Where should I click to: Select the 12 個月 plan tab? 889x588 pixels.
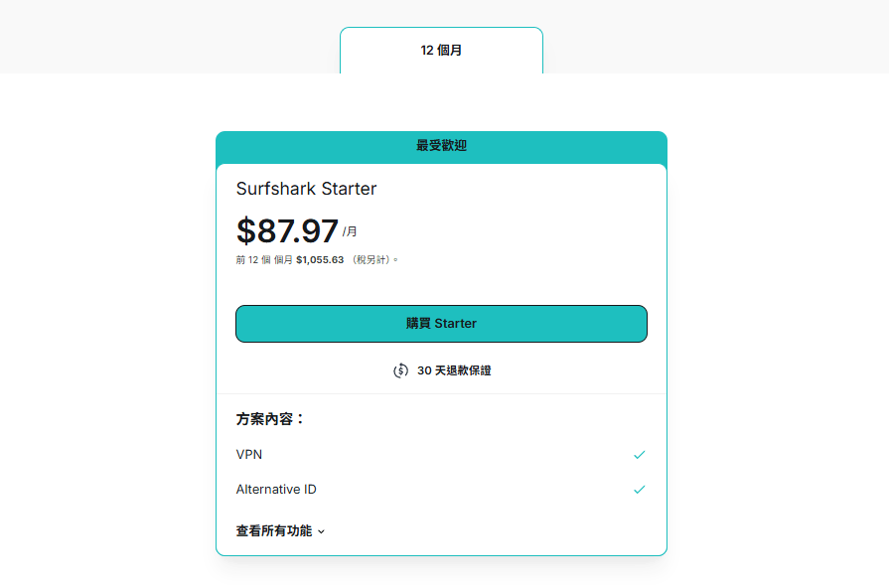pos(441,51)
